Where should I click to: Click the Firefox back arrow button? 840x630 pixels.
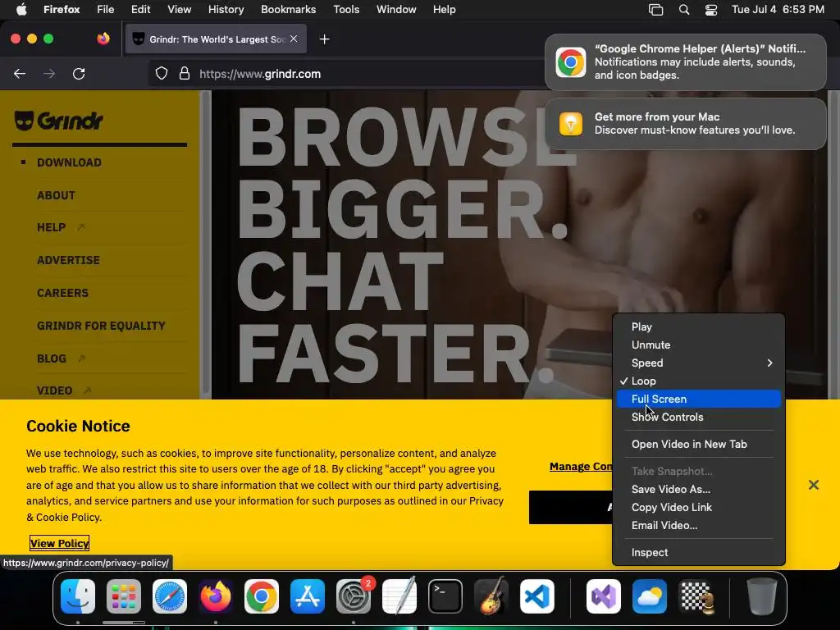tap(20, 73)
